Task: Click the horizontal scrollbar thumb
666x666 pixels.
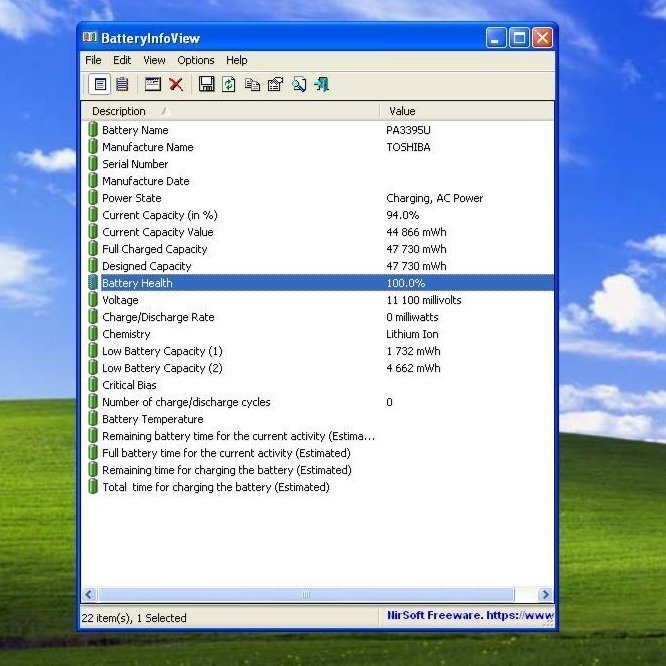Action: [306, 594]
